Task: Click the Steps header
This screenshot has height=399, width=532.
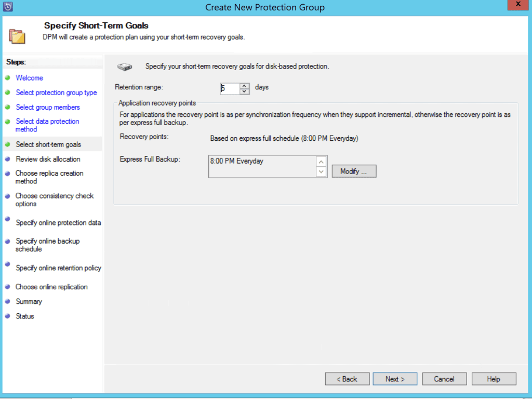Action: [16, 62]
